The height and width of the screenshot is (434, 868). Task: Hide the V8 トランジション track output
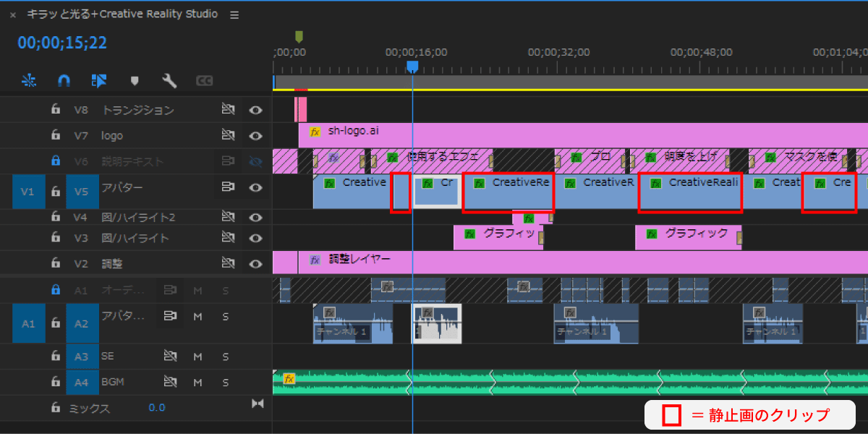click(x=255, y=110)
